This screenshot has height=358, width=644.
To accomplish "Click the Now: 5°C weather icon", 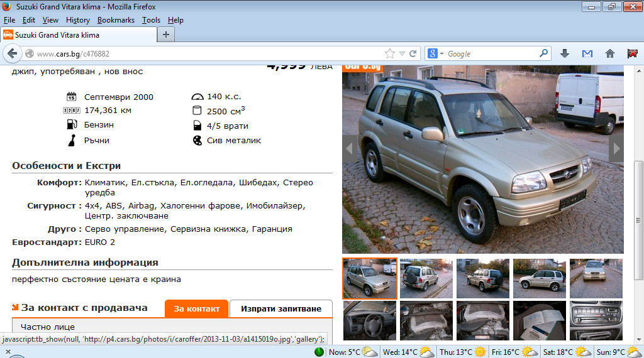I will (x=370, y=352).
